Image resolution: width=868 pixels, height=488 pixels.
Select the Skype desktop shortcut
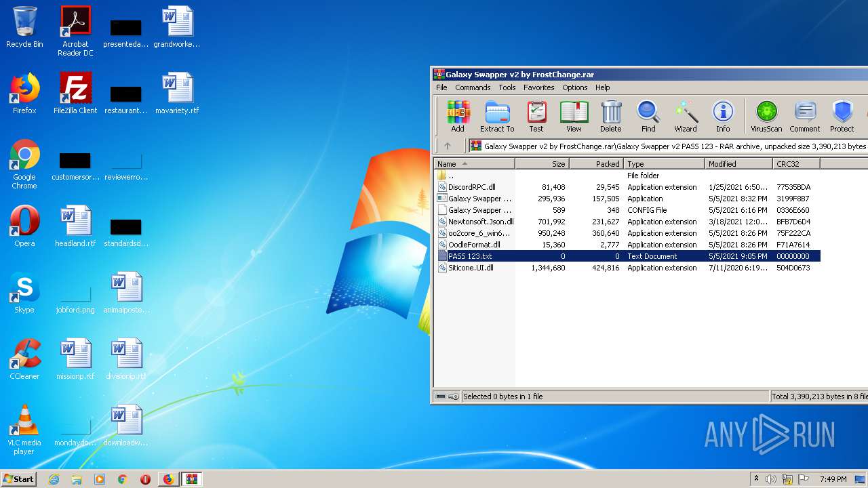(24, 293)
